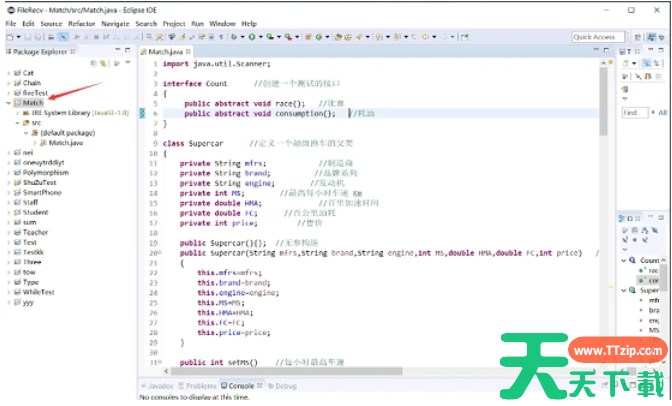This screenshot has height=406, width=672.
Task: Collapse the Match project node
Action: 8,102
